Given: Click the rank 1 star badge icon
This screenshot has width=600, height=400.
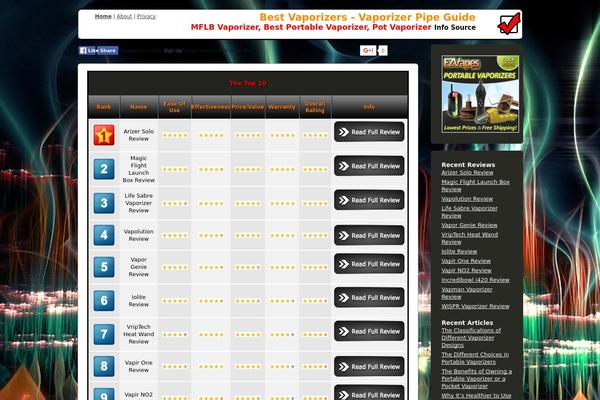Looking at the screenshot, I should click(104, 135).
